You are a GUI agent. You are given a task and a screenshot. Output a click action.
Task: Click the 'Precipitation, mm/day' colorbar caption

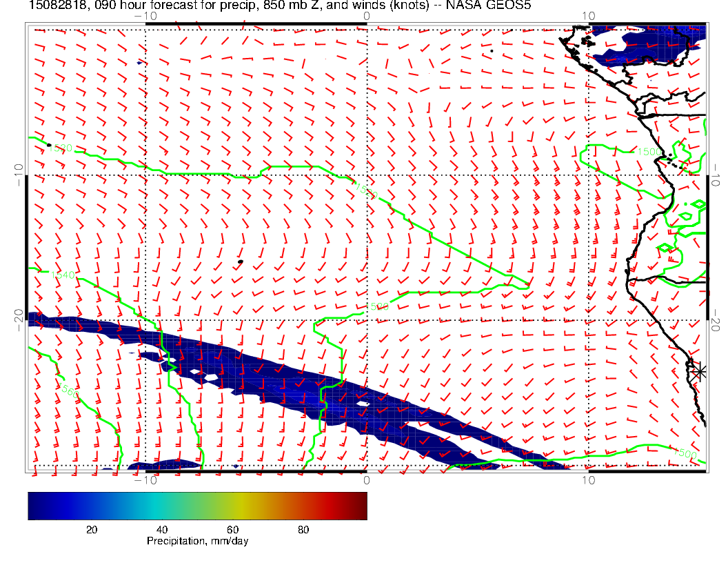pyautogui.click(x=197, y=541)
